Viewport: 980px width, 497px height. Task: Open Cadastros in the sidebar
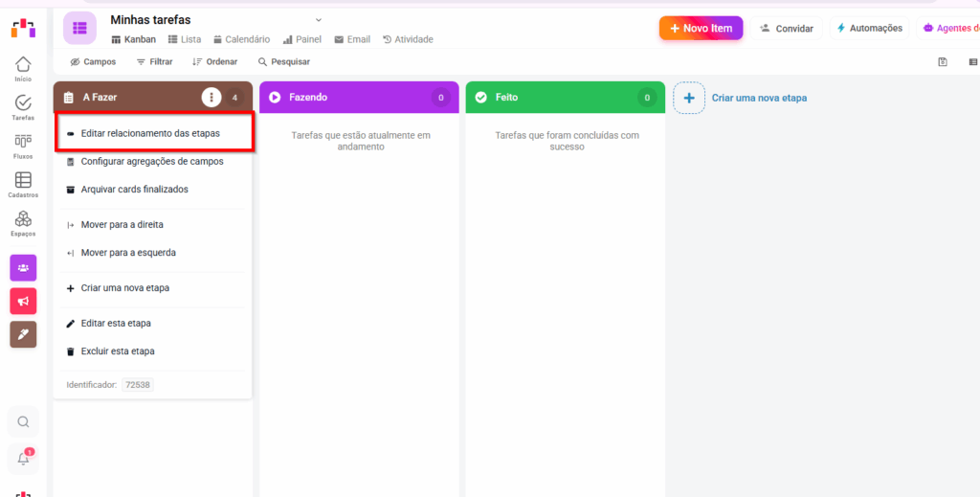(23, 182)
